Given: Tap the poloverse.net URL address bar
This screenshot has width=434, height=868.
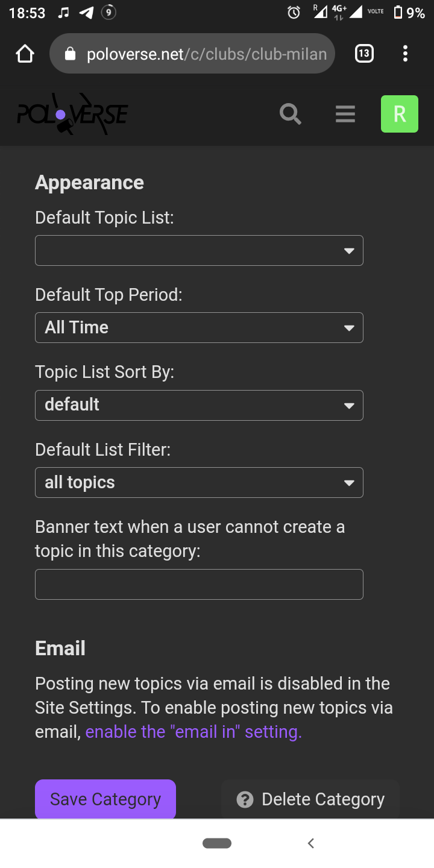Looking at the screenshot, I should tap(192, 54).
